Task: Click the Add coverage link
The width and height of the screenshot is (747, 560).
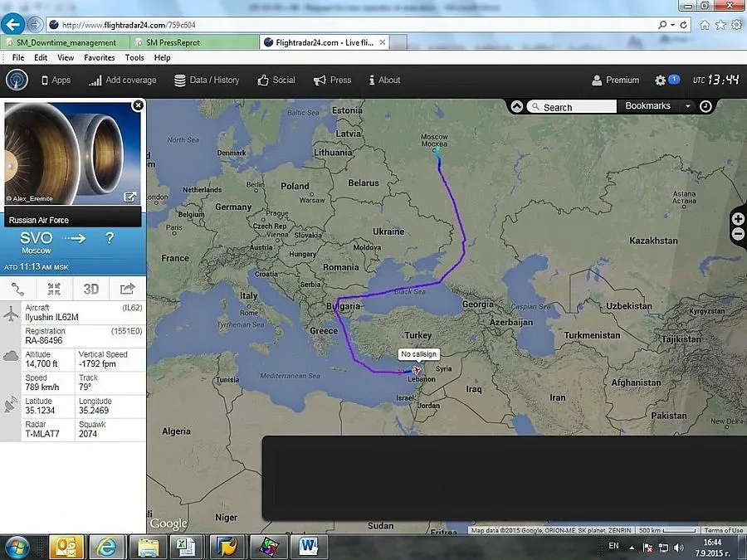Action: click(123, 80)
